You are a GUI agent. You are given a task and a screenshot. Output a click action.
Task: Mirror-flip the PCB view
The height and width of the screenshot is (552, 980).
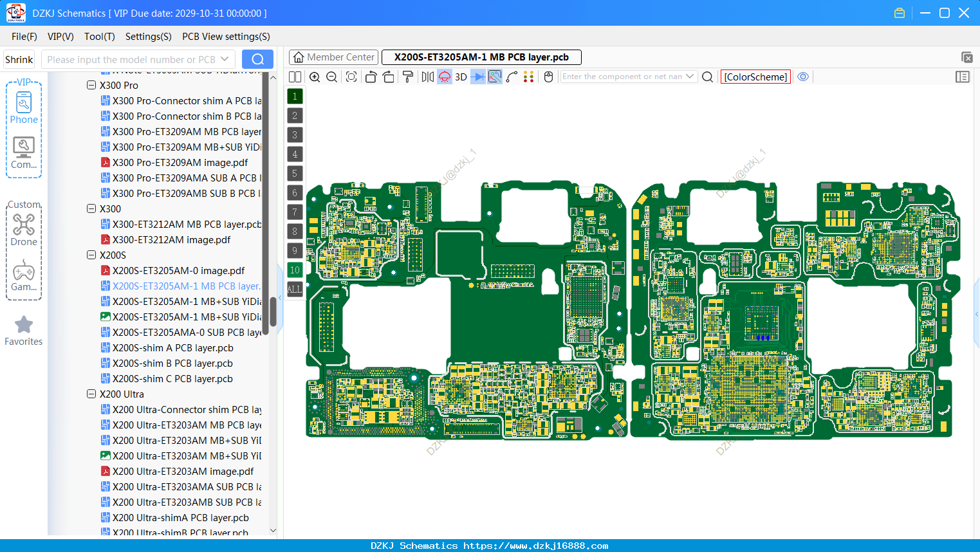coord(428,77)
